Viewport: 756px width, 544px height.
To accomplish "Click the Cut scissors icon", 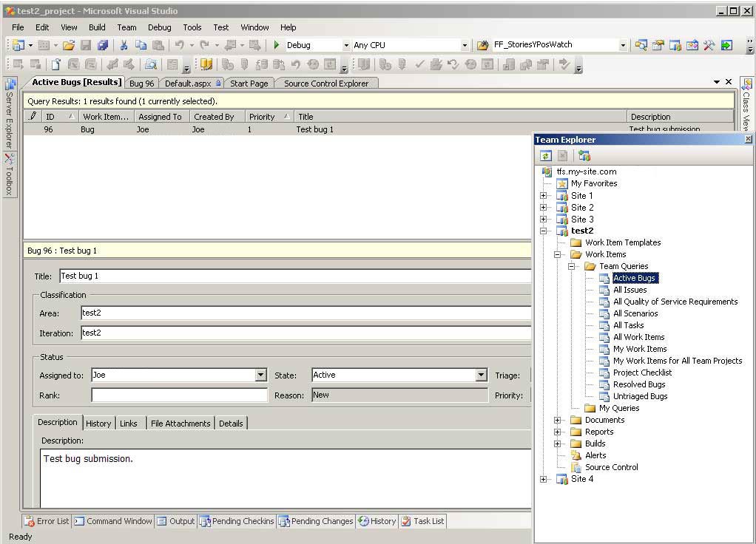I will tap(124, 45).
